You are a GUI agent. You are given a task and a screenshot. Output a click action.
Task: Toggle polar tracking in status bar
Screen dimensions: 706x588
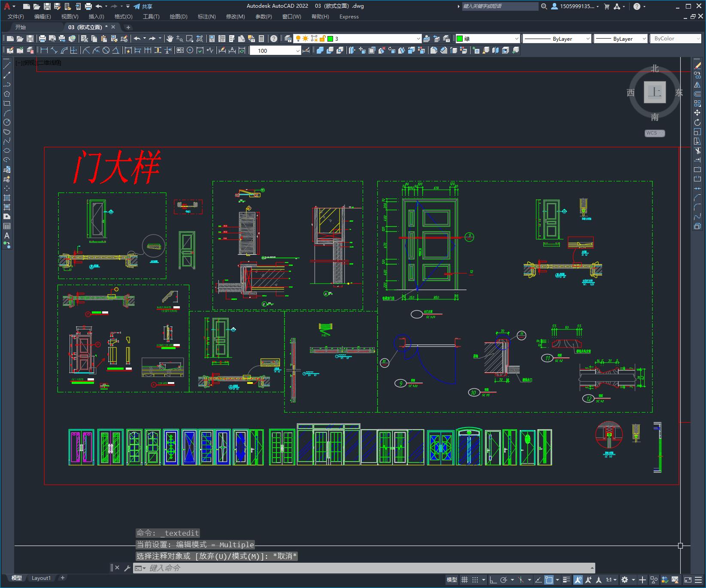(x=504, y=580)
